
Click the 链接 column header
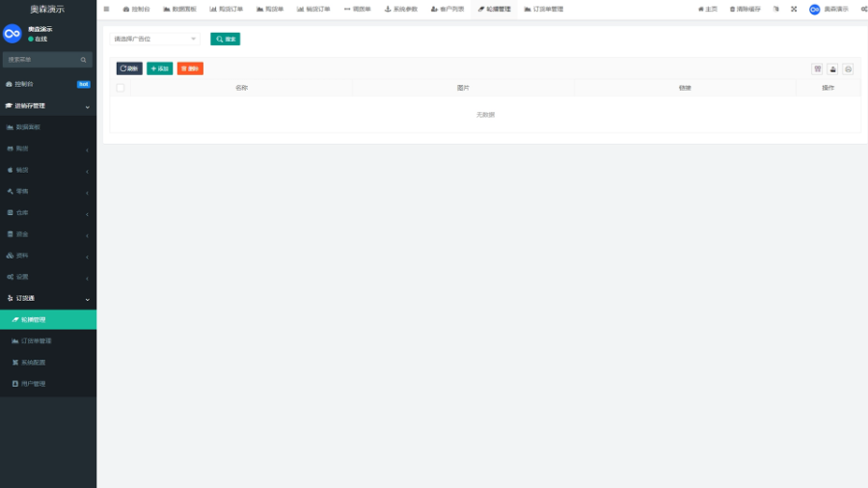[685, 88]
